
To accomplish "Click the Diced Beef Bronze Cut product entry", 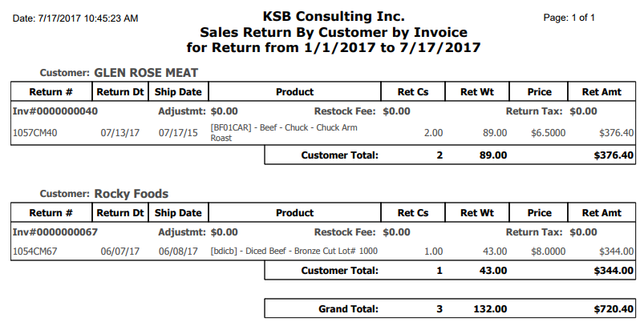I will (294, 252).
